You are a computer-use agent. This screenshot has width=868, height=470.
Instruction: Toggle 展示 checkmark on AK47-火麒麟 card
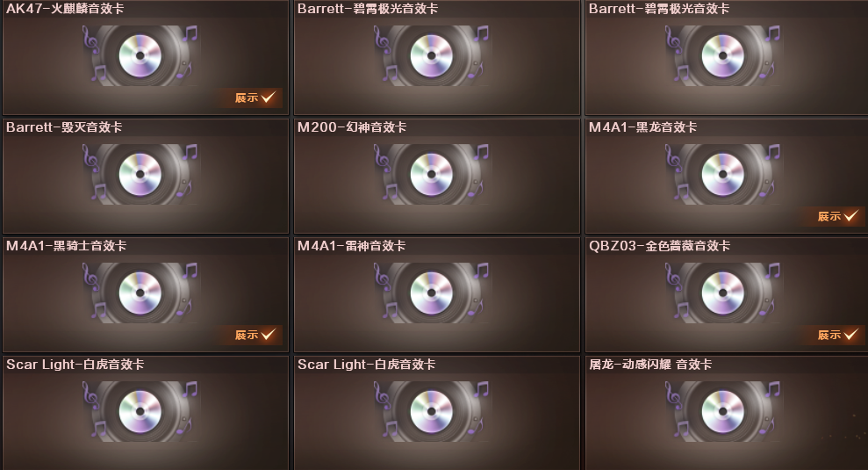pos(255,98)
